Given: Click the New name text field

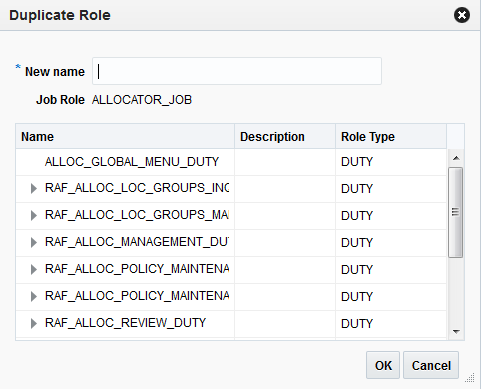Looking at the screenshot, I should pyautogui.click(x=237, y=71).
